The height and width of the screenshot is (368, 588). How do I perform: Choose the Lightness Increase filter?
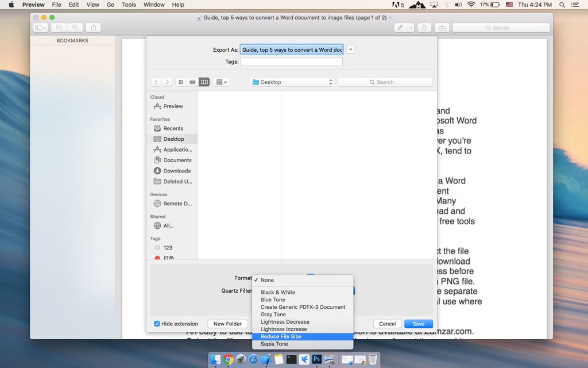(303, 329)
